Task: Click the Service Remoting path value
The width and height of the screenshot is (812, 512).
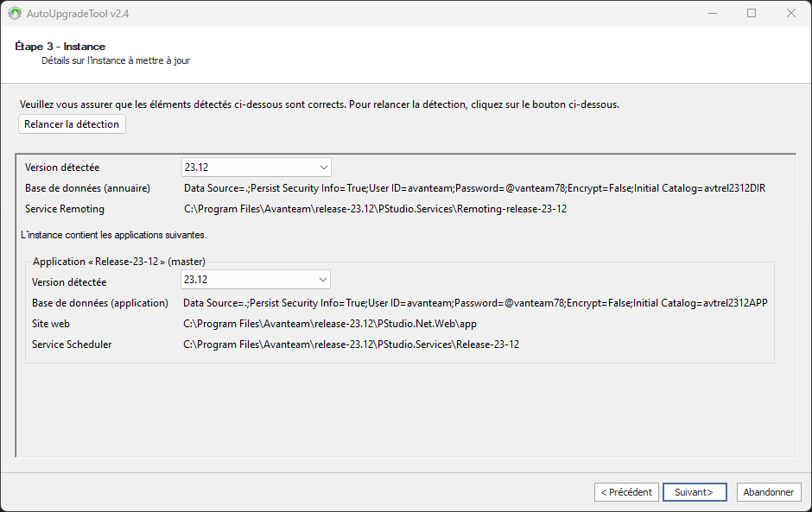Action: point(375,209)
